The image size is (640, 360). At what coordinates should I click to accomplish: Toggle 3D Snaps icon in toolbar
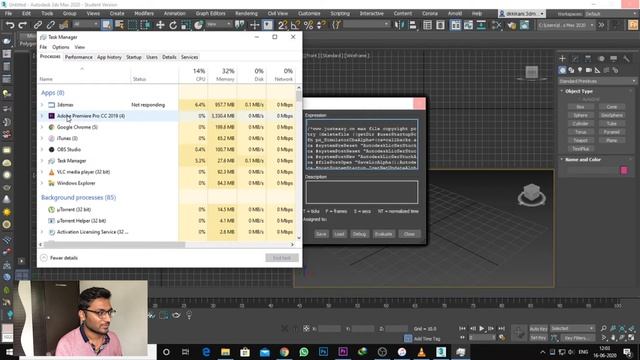tap(282, 25)
